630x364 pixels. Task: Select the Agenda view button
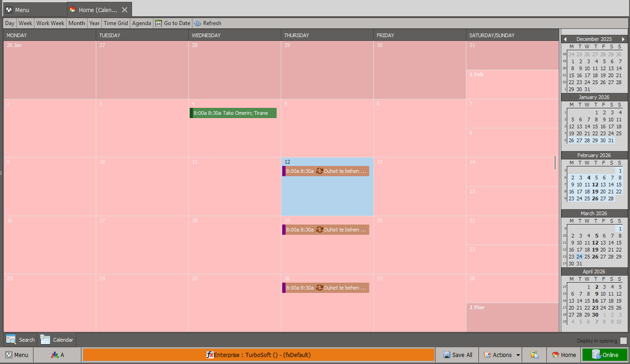pyautogui.click(x=141, y=23)
